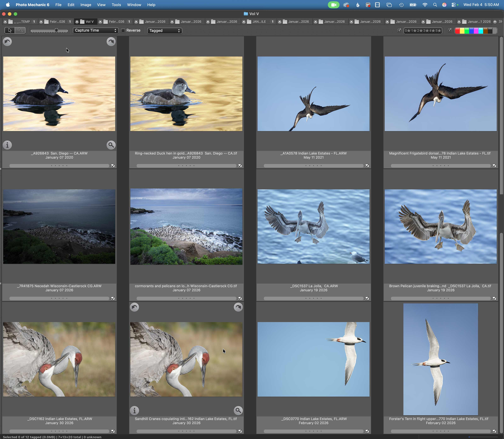Select the Brown Pelican juvenile tif thumbnail
Image resolution: width=504 pixels, height=439 pixels.
click(441, 226)
